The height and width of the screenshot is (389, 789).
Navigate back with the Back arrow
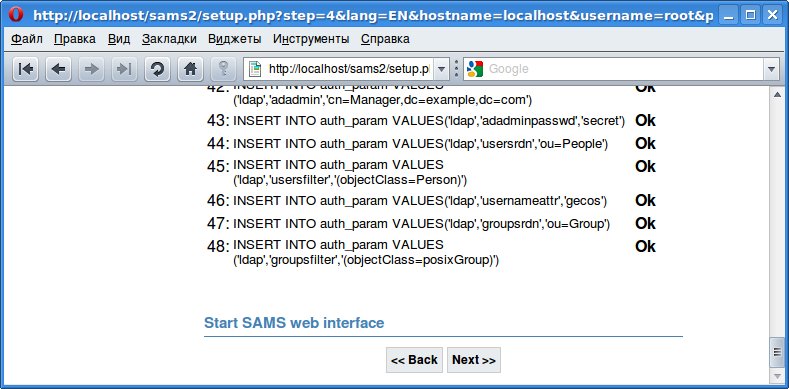59,69
